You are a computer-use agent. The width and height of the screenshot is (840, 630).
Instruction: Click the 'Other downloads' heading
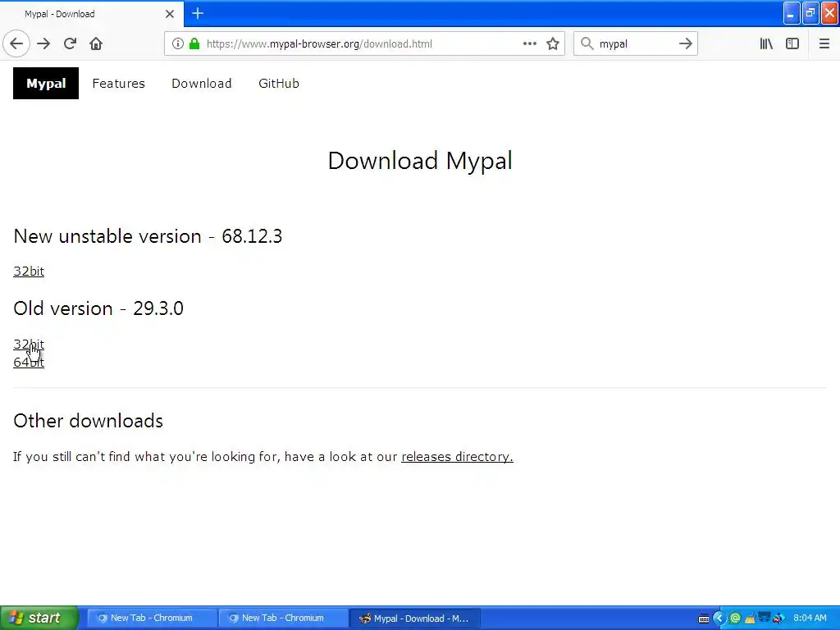point(89,421)
